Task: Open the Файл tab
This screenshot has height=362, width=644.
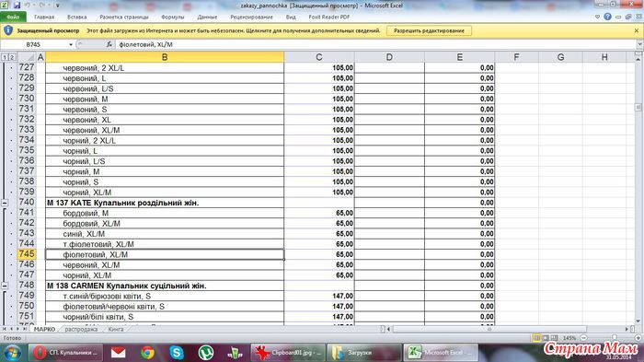Action: (13, 17)
